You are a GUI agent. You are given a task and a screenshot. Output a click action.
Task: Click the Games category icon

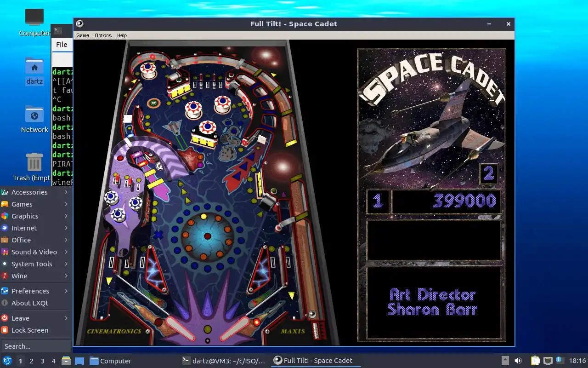(x=5, y=204)
